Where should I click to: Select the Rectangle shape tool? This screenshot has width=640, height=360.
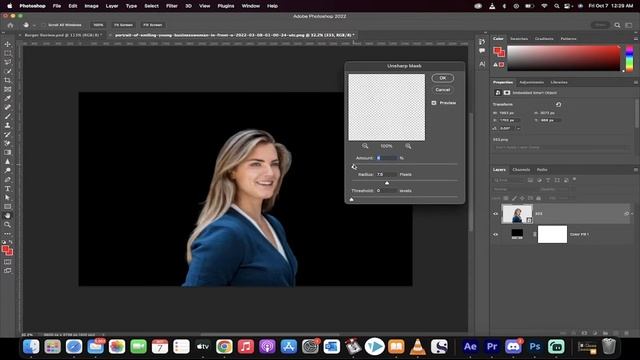(x=7, y=207)
